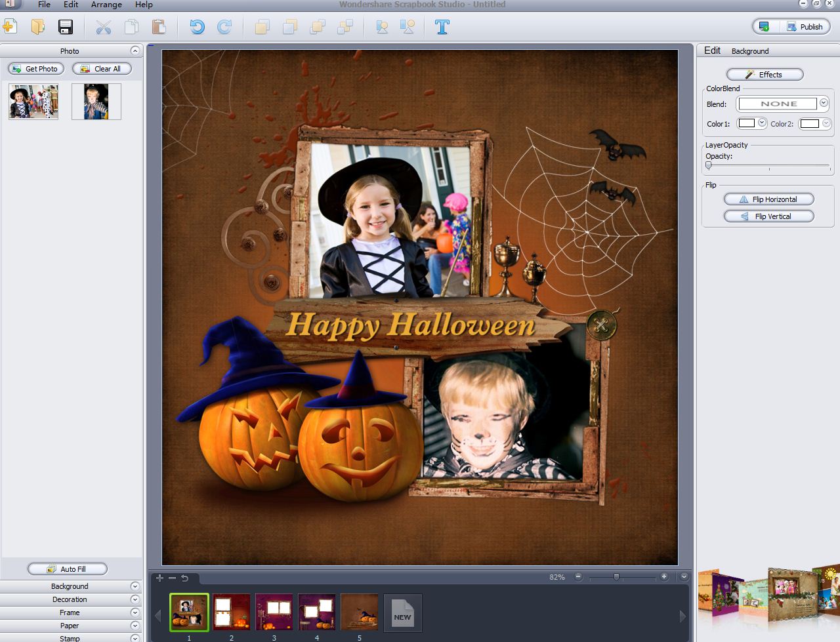Click the Get Photo button
Viewport: 840px width, 642px height.
(36, 69)
